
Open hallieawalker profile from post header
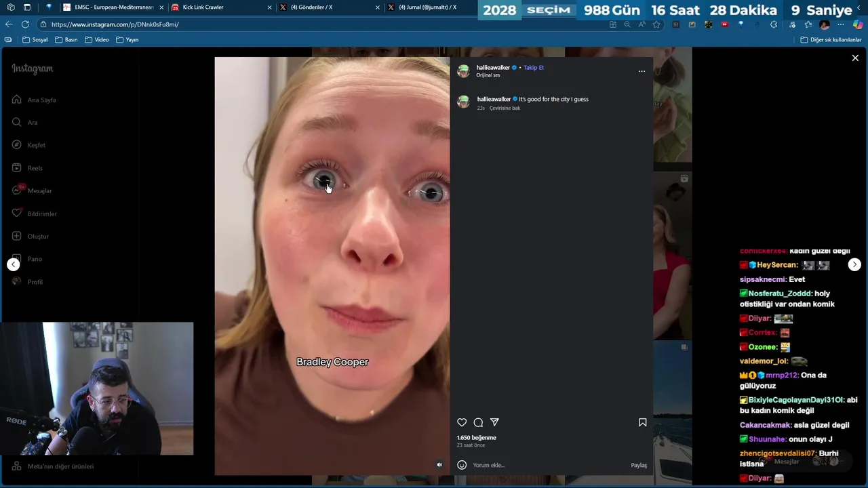(493, 68)
